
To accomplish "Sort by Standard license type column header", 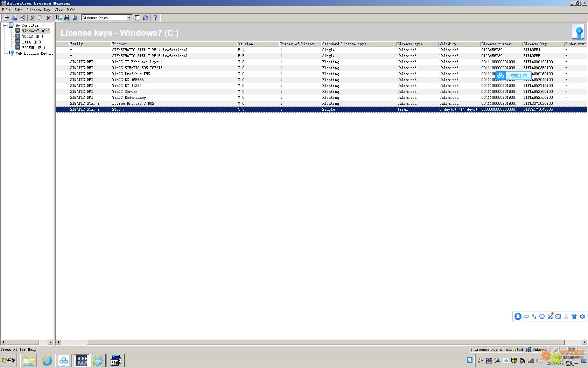I will tap(359, 44).
